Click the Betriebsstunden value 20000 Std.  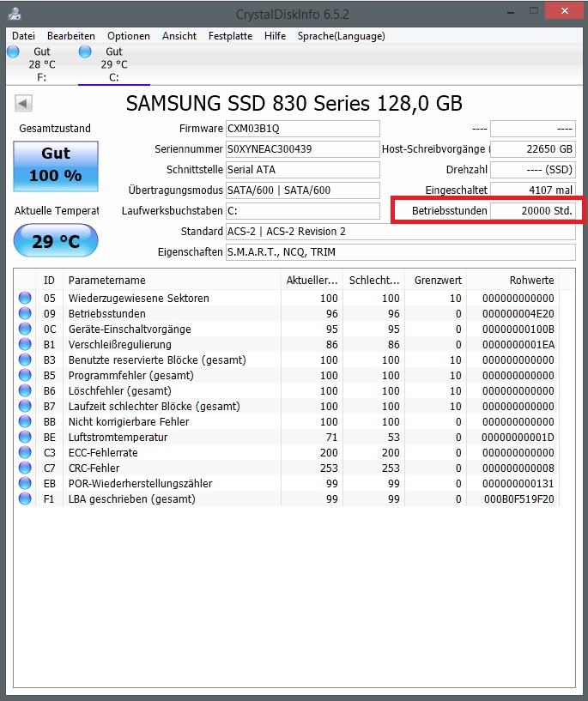tap(533, 210)
